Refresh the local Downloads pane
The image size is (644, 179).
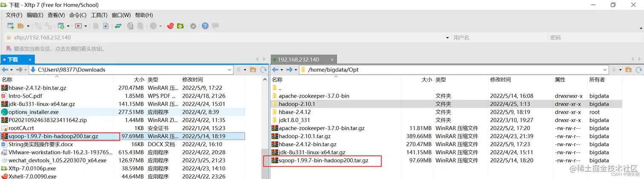coord(263,69)
